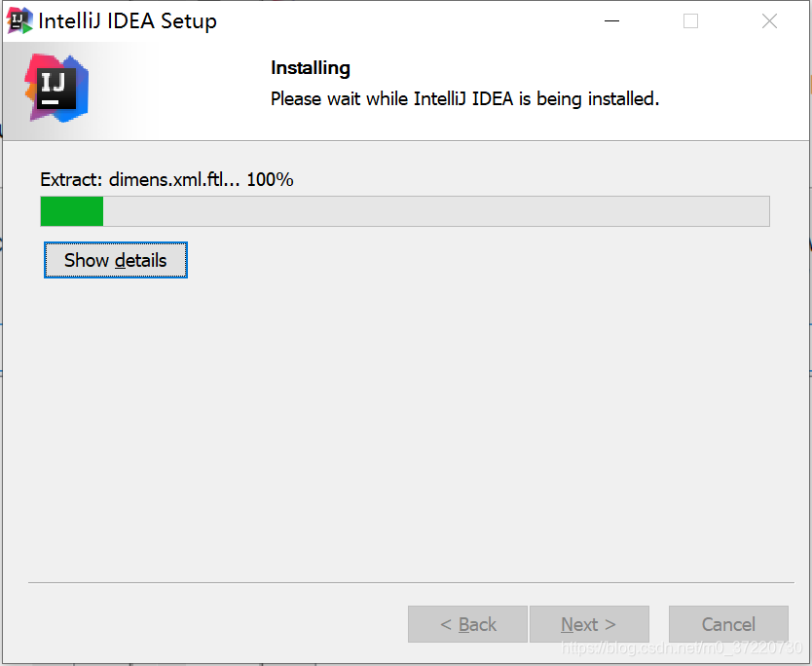Click the filled portion of the progress bar
The height and width of the screenshot is (666, 812).
(x=71, y=211)
